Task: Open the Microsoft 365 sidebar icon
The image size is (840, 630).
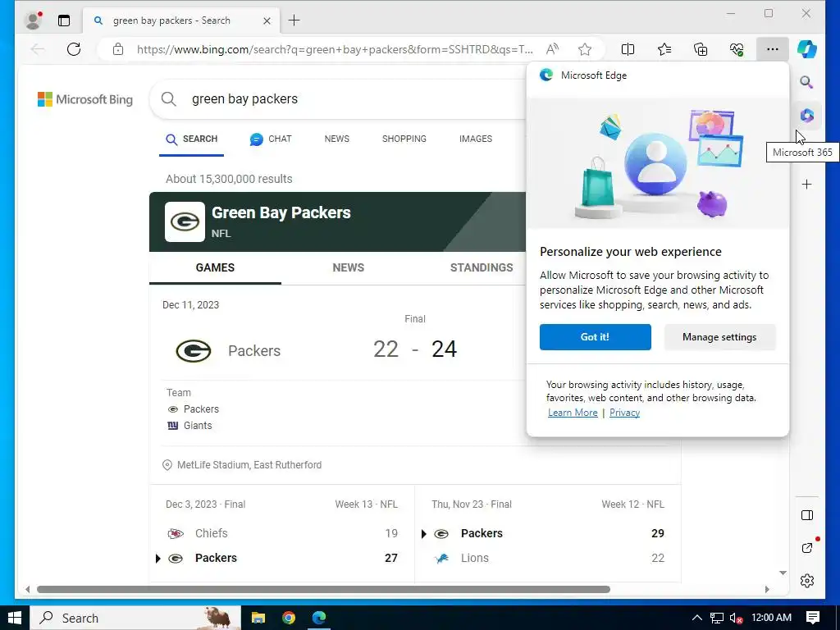Action: [x=807, y=115]
